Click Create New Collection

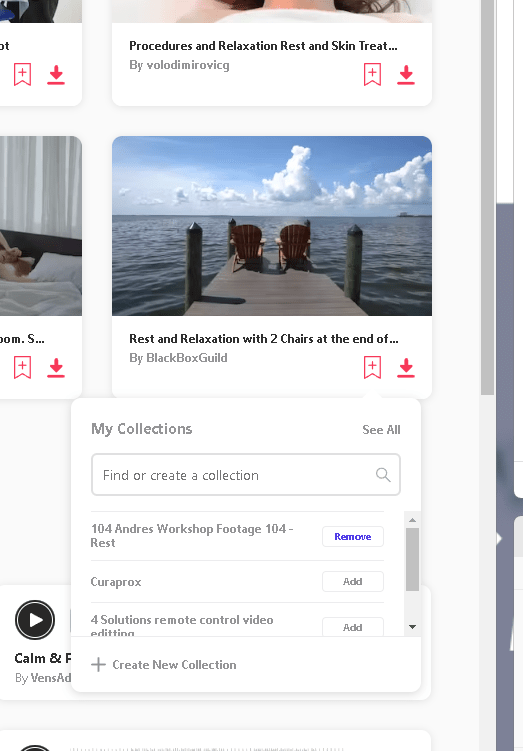[x=164, y=664]
